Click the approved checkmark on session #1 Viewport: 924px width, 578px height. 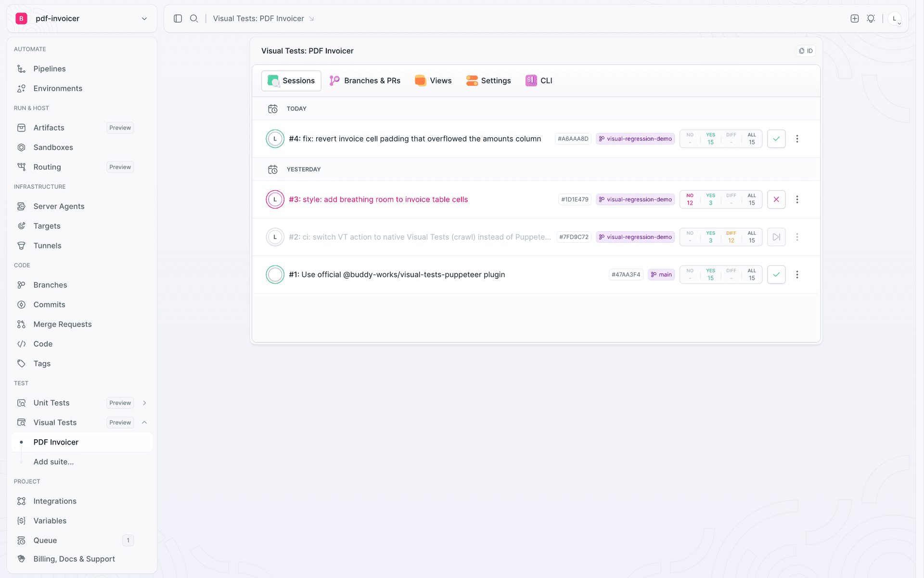[776, 275]
